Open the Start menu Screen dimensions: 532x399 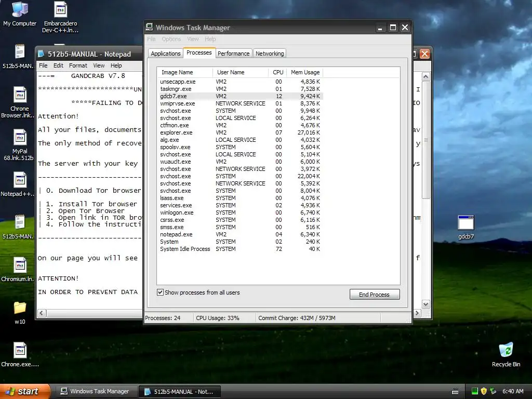point(24,392)
